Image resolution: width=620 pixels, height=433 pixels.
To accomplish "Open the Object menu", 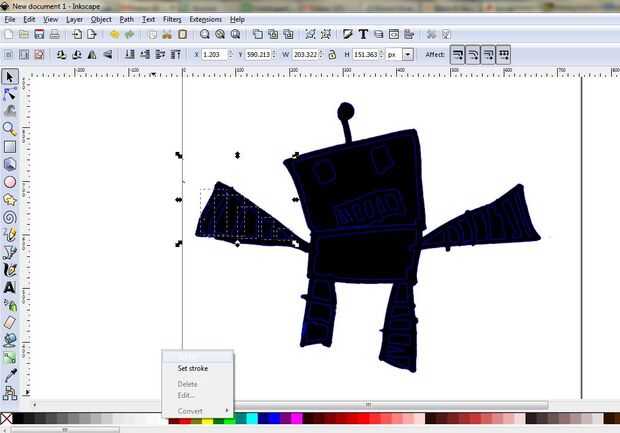I will pos(101,19).
